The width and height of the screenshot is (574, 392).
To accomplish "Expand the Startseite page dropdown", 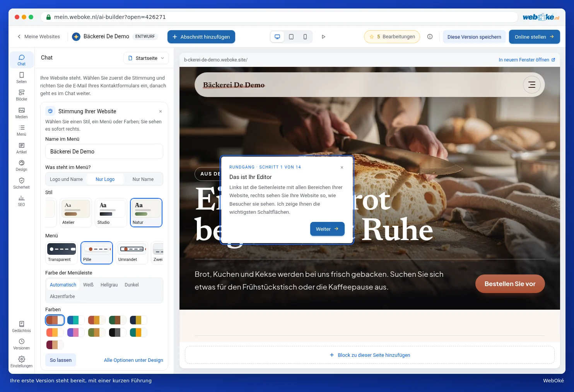I will coord(146,58).
